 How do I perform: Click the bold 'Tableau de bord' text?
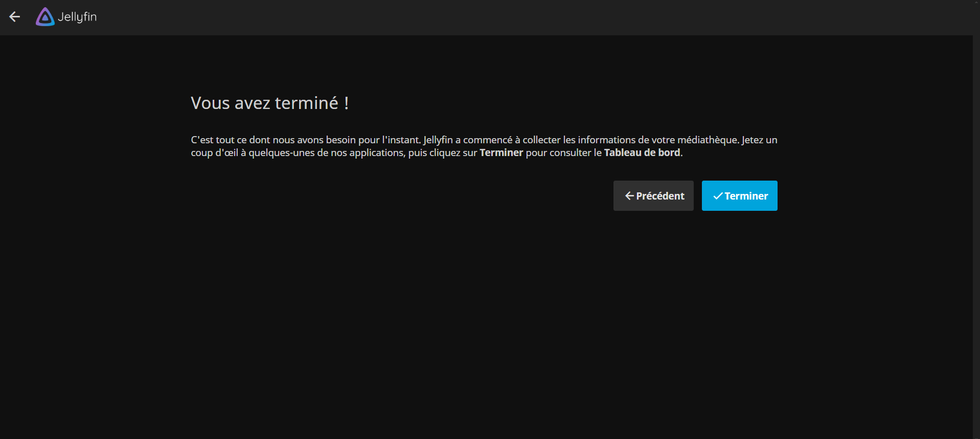(642, 152)
